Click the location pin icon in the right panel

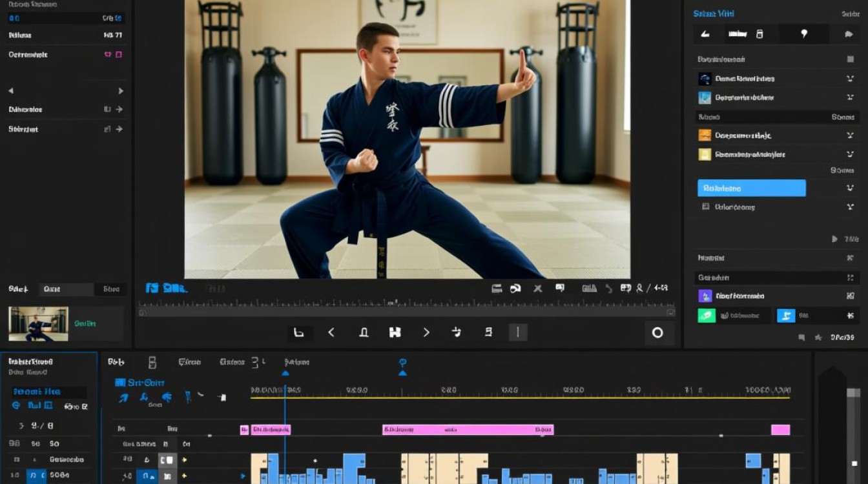click(x=804, y=34)
